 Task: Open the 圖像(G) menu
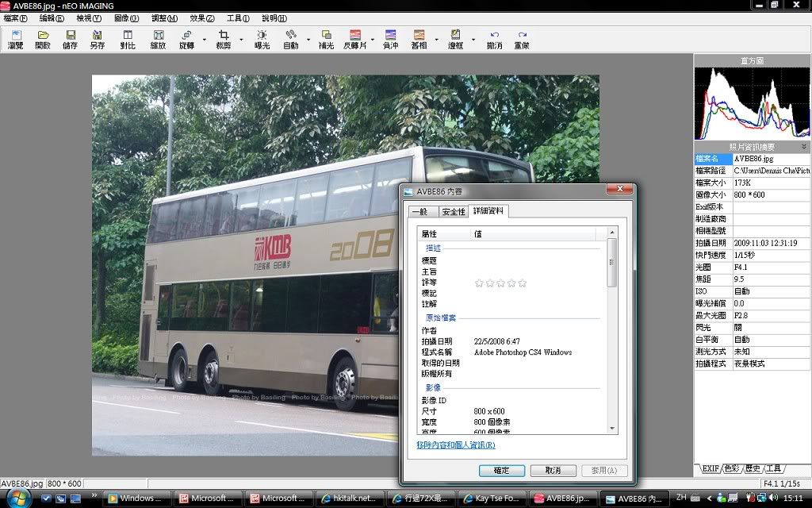click(x=126, y=18)
